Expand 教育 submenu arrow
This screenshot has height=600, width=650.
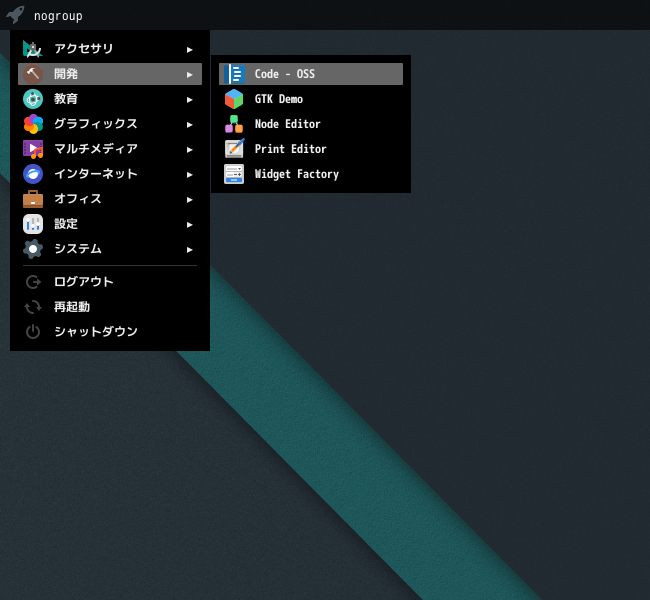189,100
